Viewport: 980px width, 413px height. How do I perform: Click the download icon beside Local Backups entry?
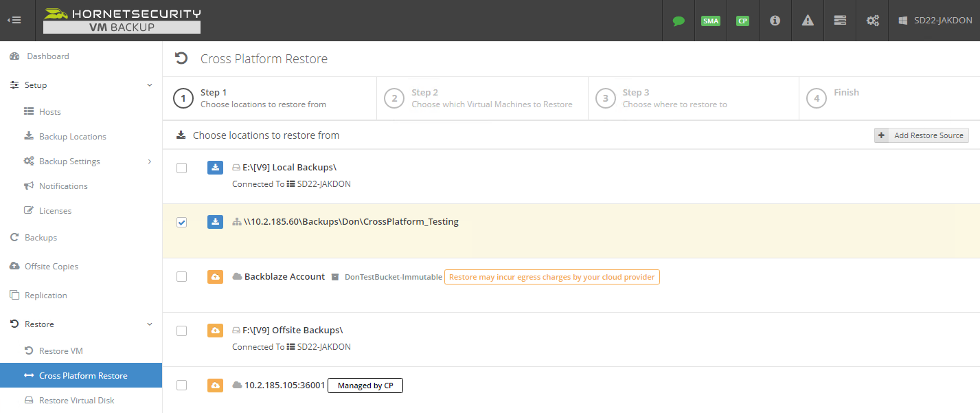pyautogui.click(x=215, y=168)
